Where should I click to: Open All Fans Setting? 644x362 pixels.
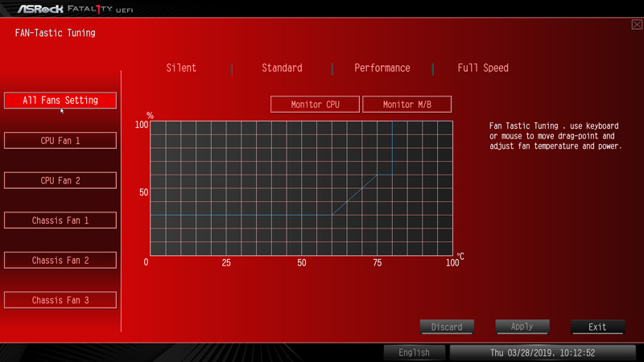(x=60, y=101)
